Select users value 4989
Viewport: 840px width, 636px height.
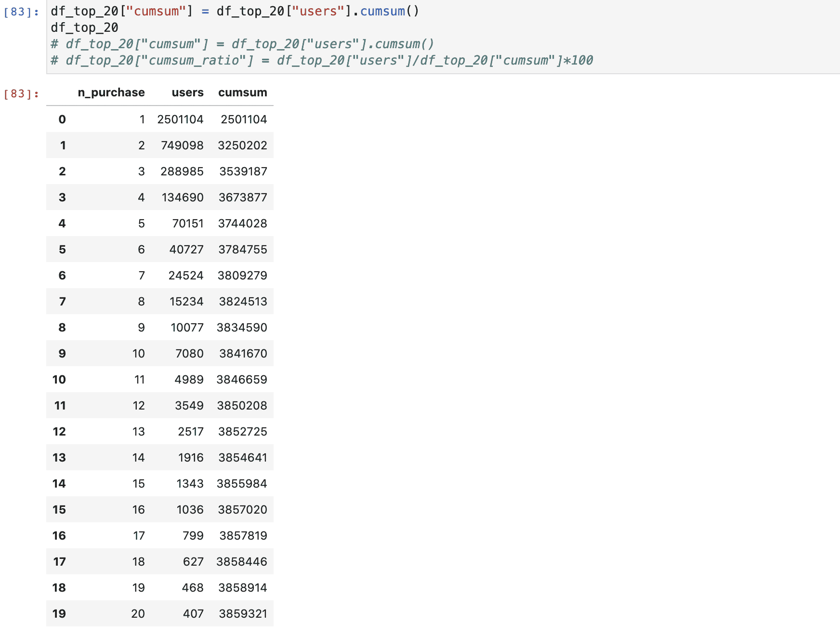(x=189, y=380)
